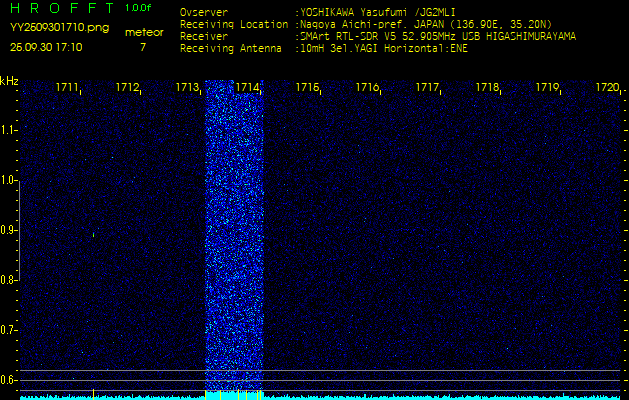Click the Receiver field label
The height and width of the screenshot is (400, 629).
[204, 37]
